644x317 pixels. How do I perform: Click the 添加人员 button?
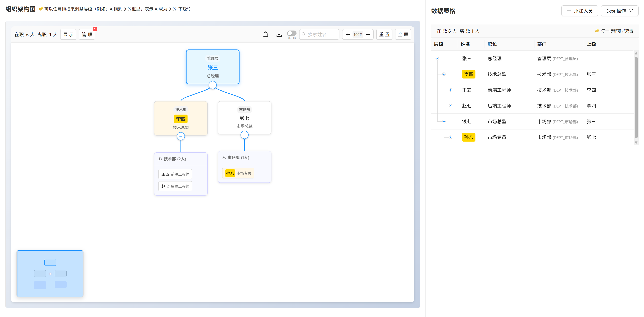579,11
